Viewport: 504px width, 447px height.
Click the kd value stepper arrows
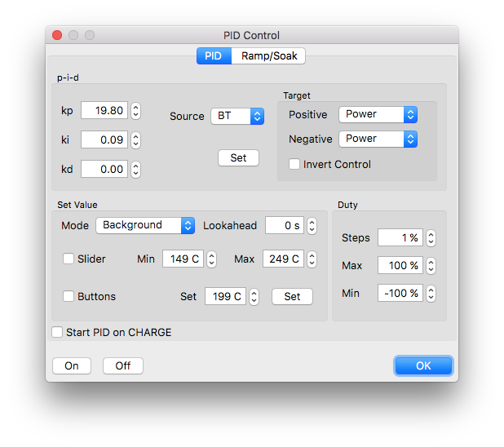pos(135,170)
